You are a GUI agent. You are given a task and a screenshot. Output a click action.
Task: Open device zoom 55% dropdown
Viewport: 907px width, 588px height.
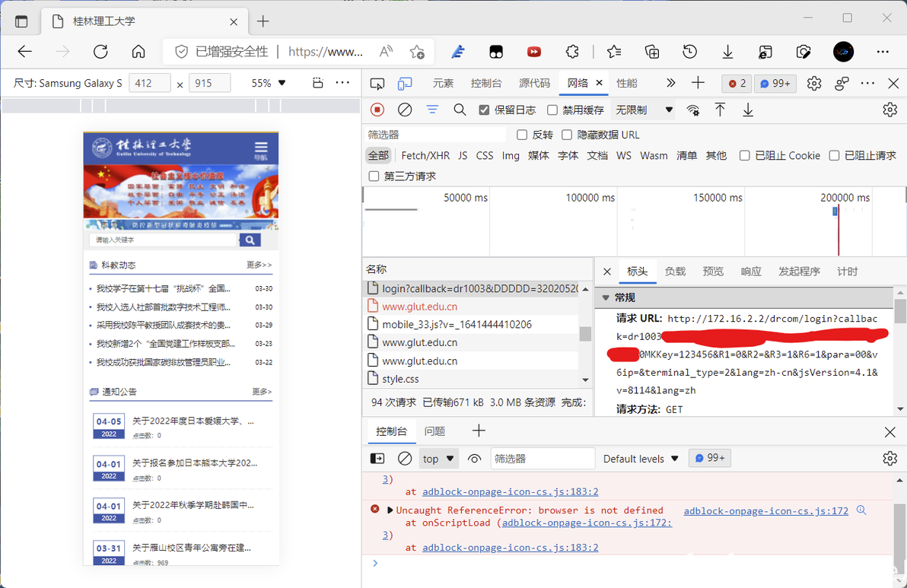coord(268,83)
